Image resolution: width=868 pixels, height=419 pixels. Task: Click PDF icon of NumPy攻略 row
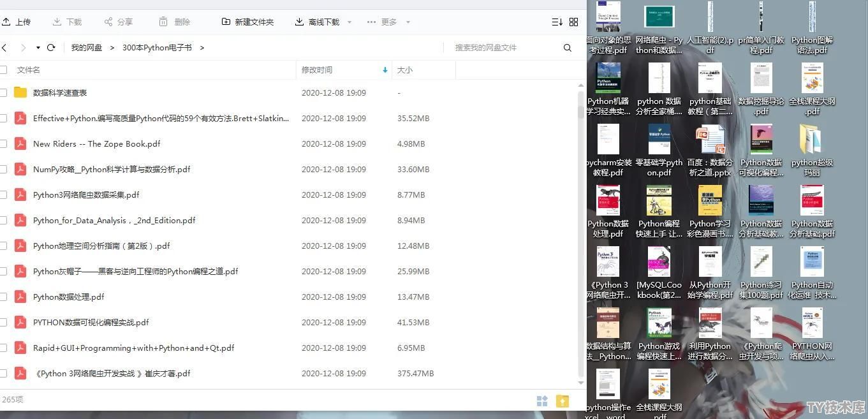[20, 169]
